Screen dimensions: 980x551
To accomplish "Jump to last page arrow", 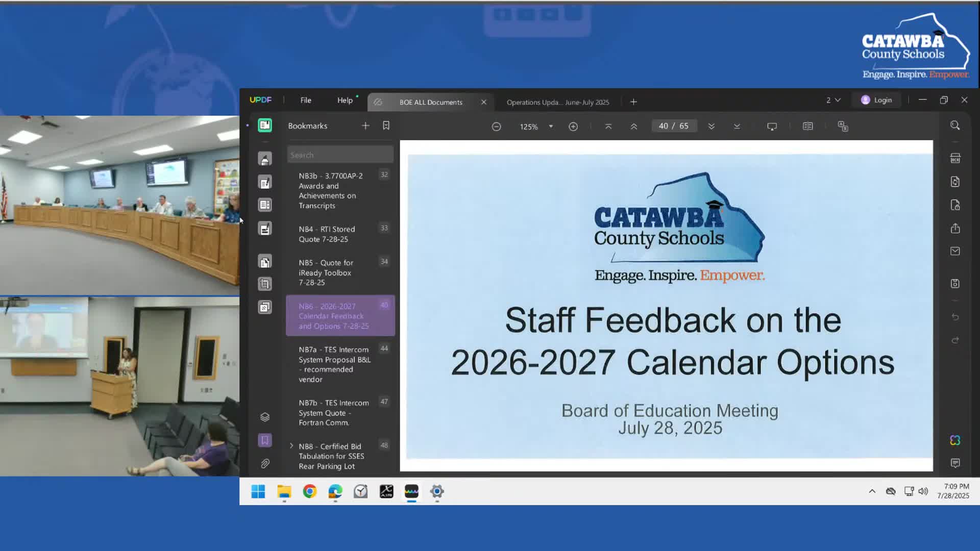I will pos(737,127).
